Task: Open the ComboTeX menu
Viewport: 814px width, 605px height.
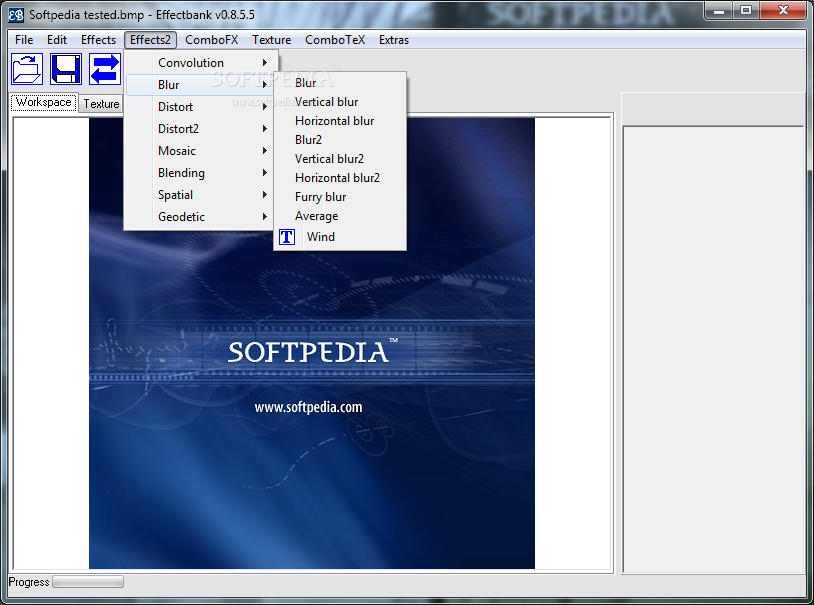Action: (x=335, y=40)
